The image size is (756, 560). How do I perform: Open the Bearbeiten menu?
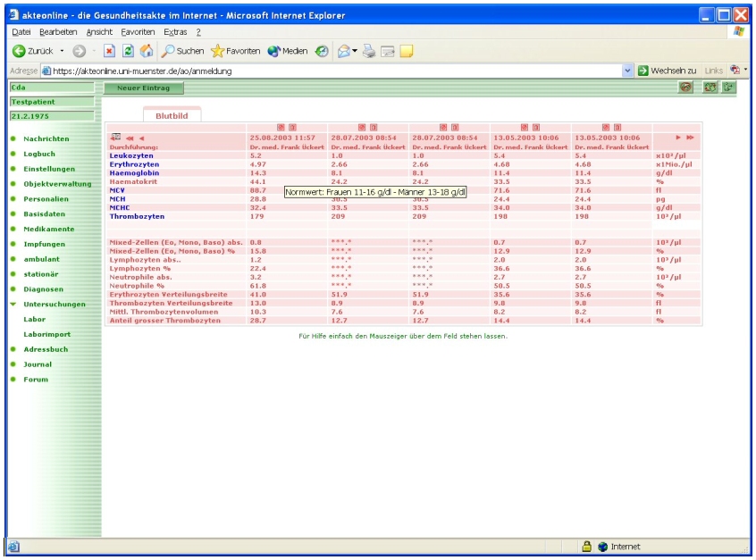point(58,32)
